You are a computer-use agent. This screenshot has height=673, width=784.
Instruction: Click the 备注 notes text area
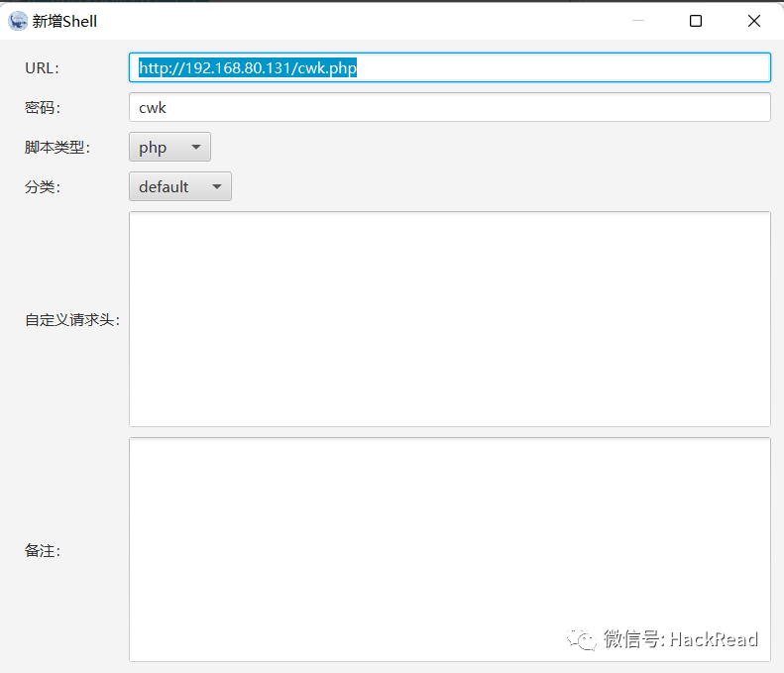[450, 549]
